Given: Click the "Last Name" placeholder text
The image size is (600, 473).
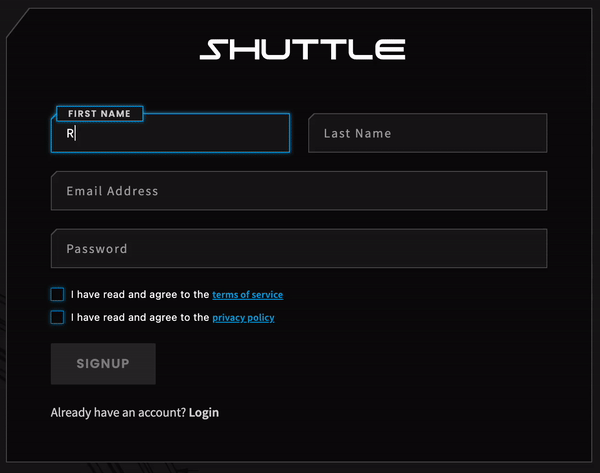Looking at the screenshot, I should coord(357,133).
